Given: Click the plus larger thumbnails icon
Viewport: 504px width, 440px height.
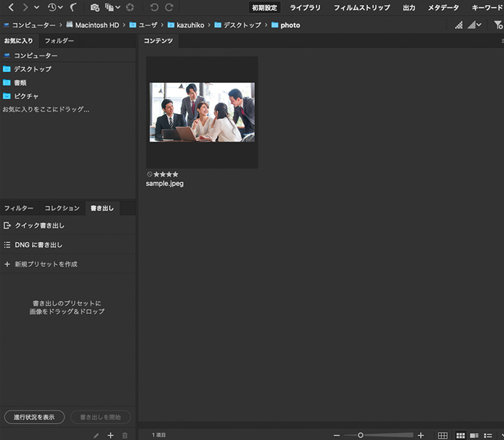Looking at the screenshot, I should click(x=421, y=435).
